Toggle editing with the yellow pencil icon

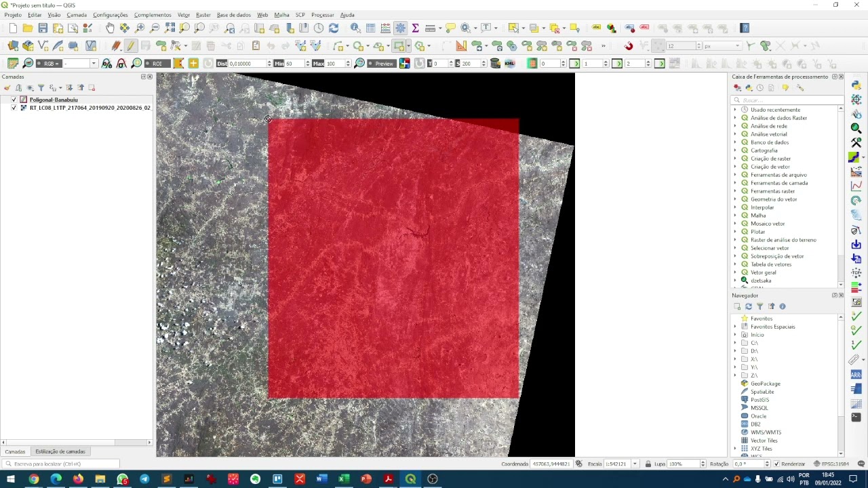[130, 45]
